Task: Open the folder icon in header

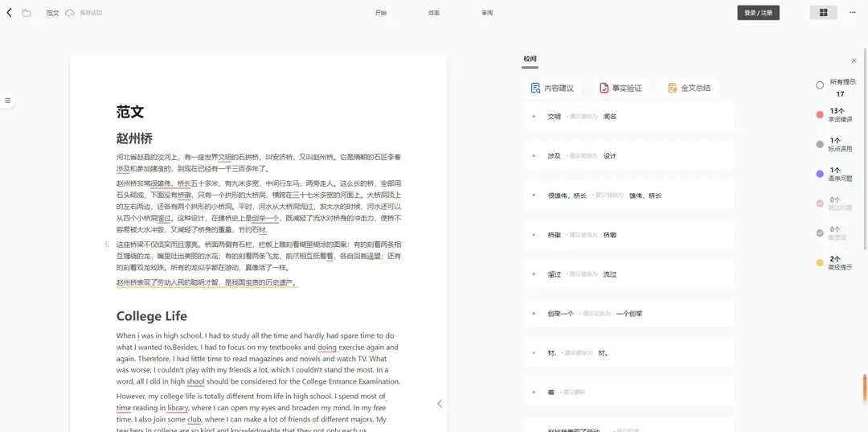Action: [x=27, y=13]
